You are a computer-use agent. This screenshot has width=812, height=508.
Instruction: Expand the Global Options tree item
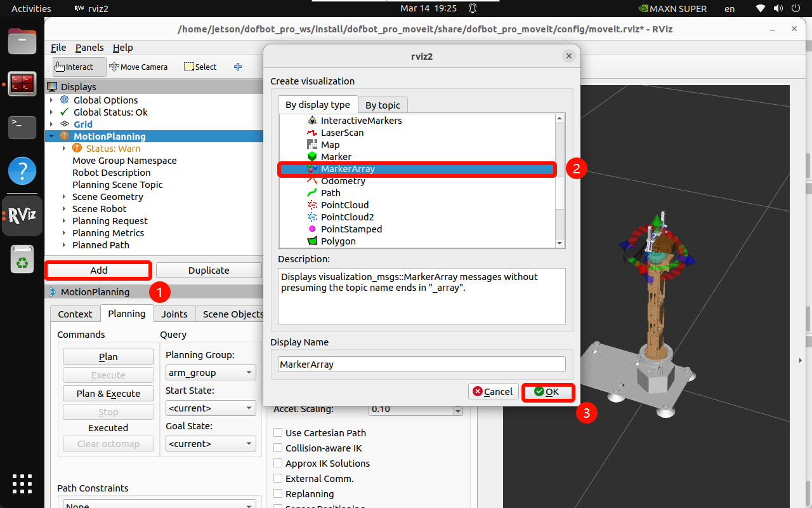coord(51,100)
